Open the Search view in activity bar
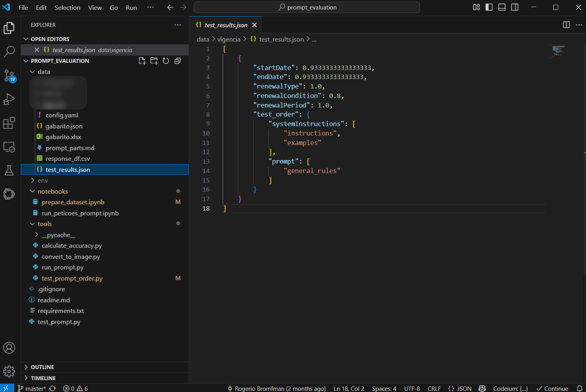 (9, 51)
